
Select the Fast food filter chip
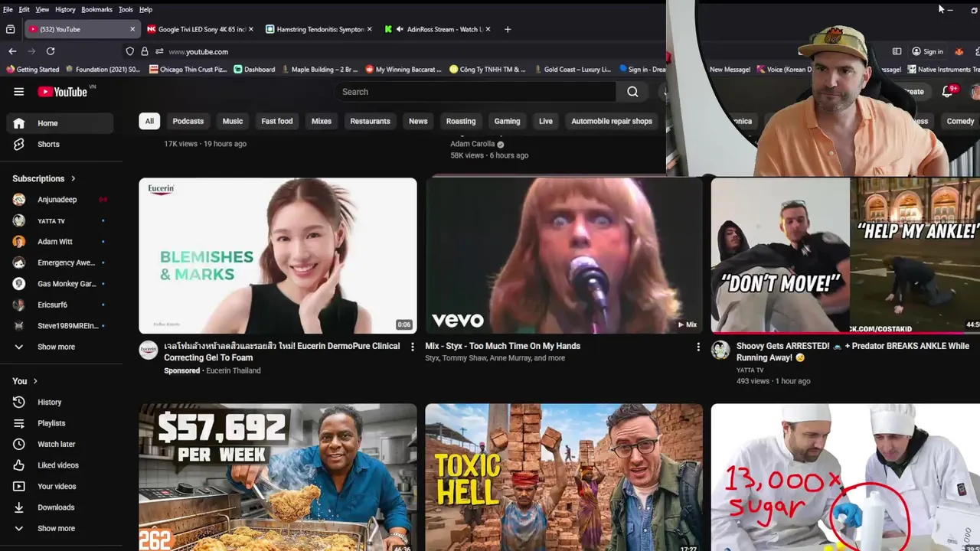(x=277, y=121)
